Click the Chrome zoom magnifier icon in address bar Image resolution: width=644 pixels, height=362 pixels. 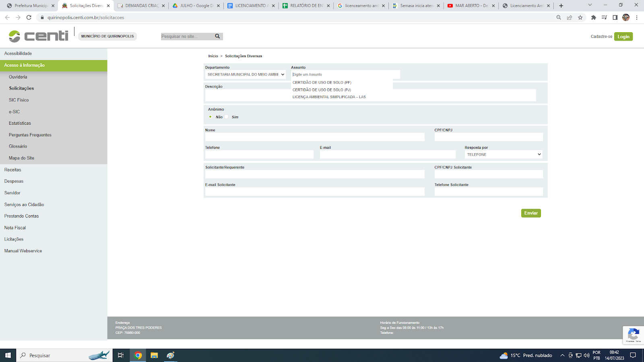coord(559,17)
